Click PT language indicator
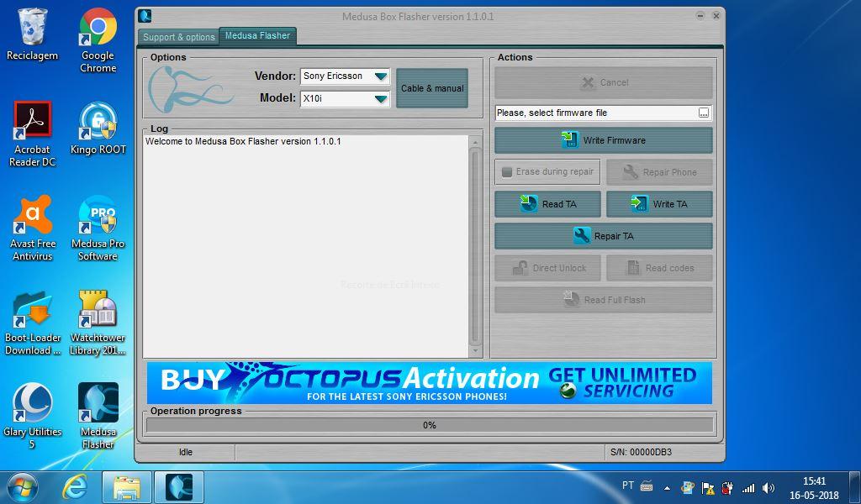This screenshot has height=504, width=861. [627, 486]
